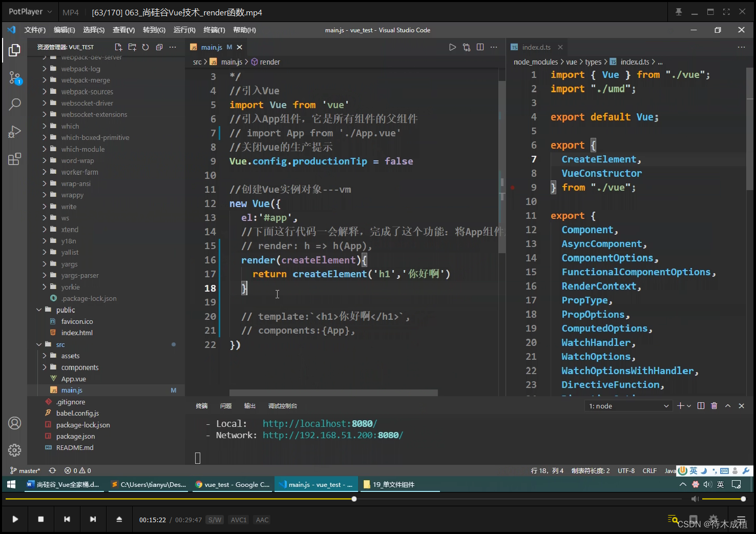The height and width of the screenshot is (534, 756).
Task: Expand the webpack-merge folder
Action: (x=45, y=80)
